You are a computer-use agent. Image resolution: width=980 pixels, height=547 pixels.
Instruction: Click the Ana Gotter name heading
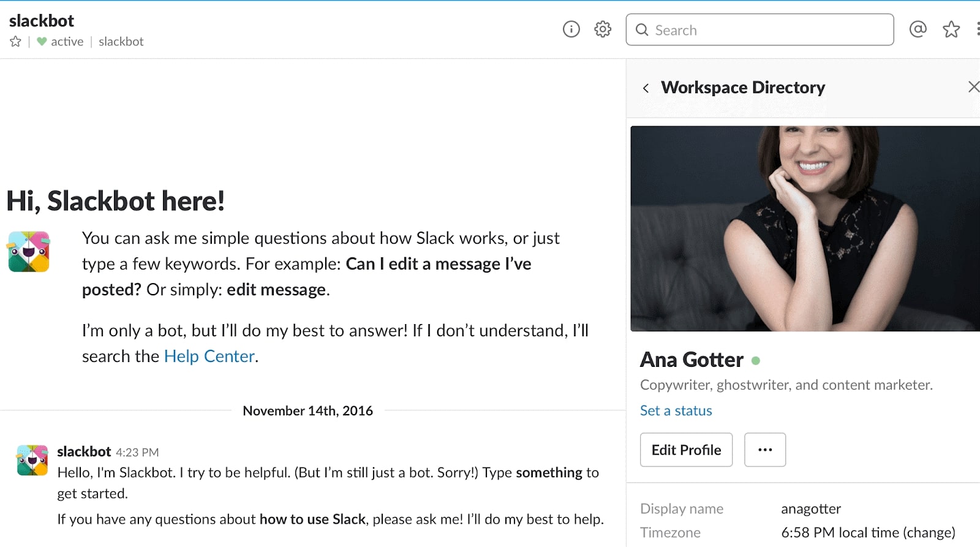tap(692, 360)
